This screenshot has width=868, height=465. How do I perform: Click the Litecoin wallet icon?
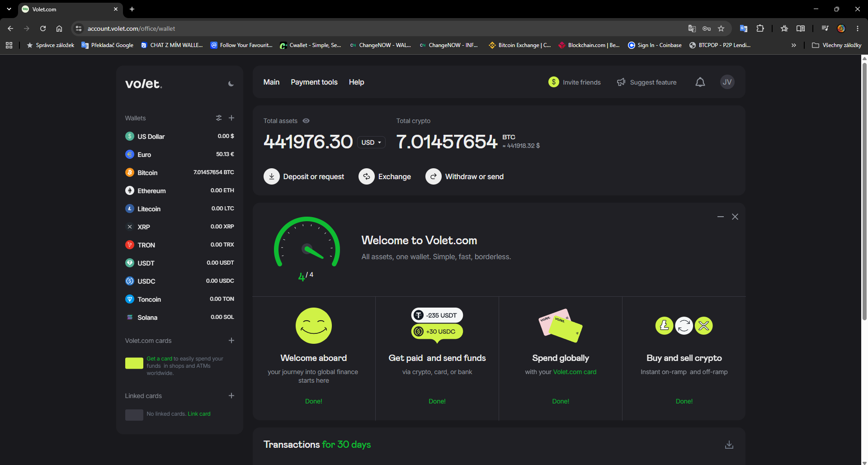click(130, 209)
